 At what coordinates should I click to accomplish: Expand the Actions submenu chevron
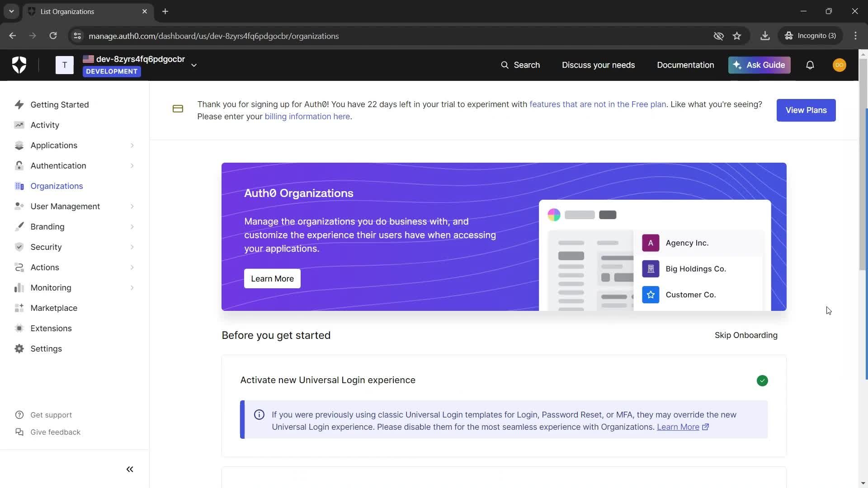pyautogui.click(x=132, y=267)
